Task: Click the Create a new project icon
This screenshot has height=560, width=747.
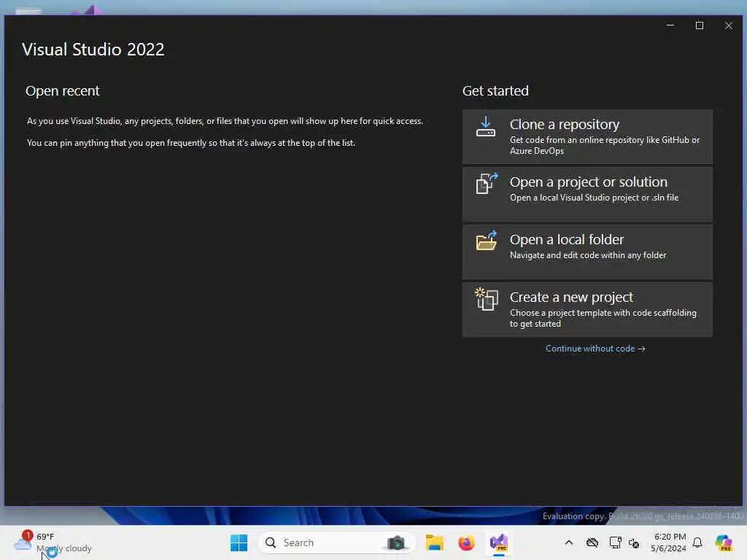Action: pos(487,299)
